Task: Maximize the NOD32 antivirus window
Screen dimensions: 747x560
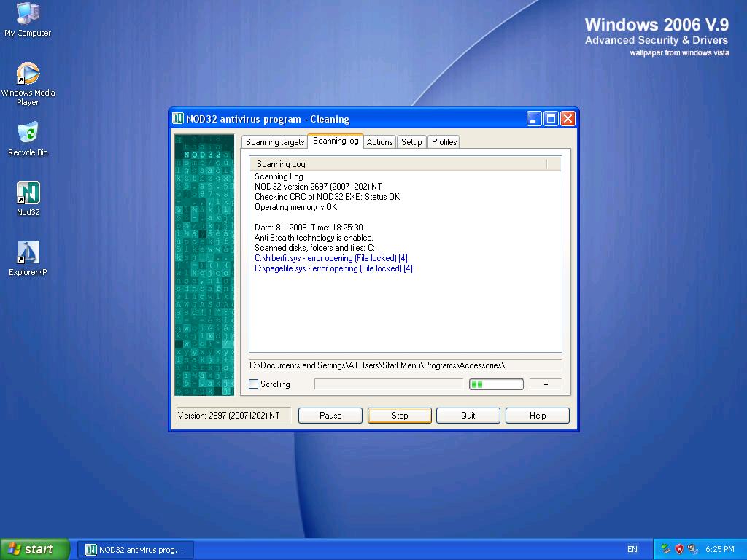Action: click(551, 119)
